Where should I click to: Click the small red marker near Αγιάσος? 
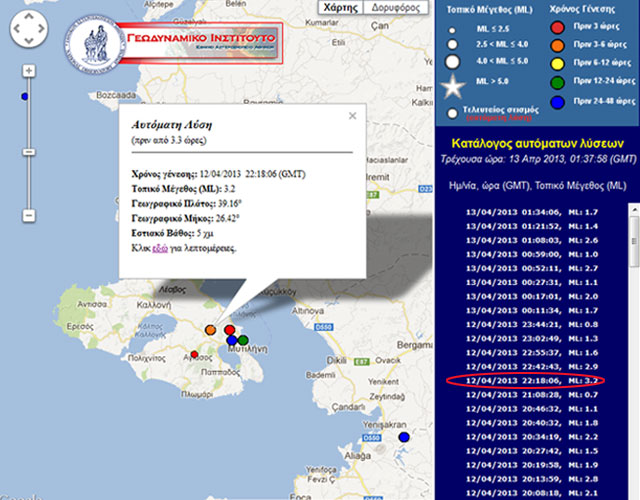[195, 355]
